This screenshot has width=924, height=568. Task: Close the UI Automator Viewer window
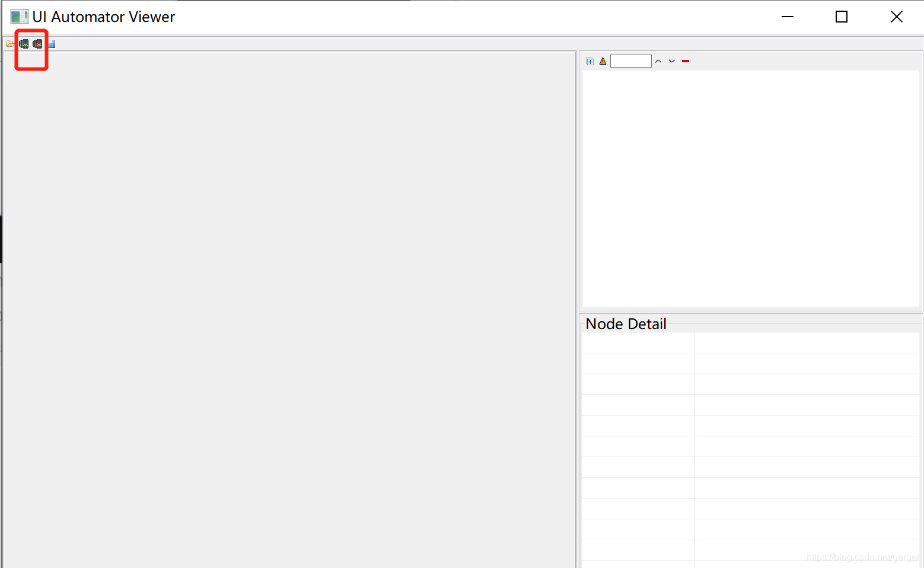[x=897, y=17]
